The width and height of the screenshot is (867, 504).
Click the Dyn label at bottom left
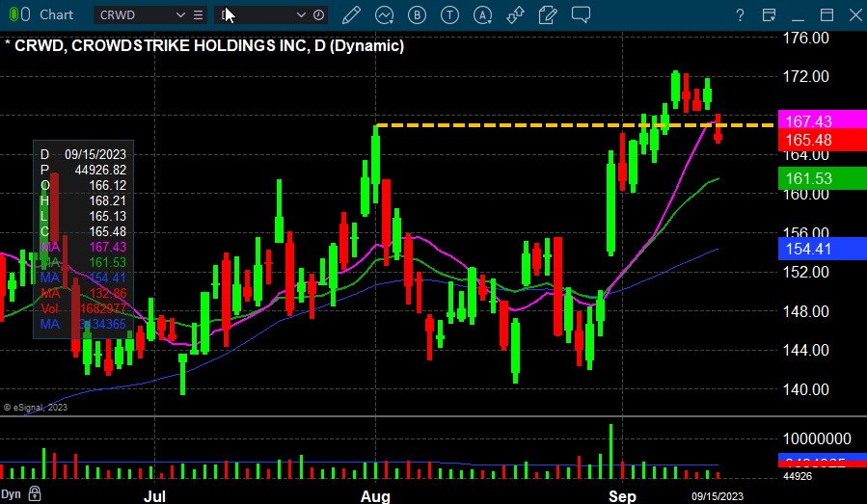11,493
